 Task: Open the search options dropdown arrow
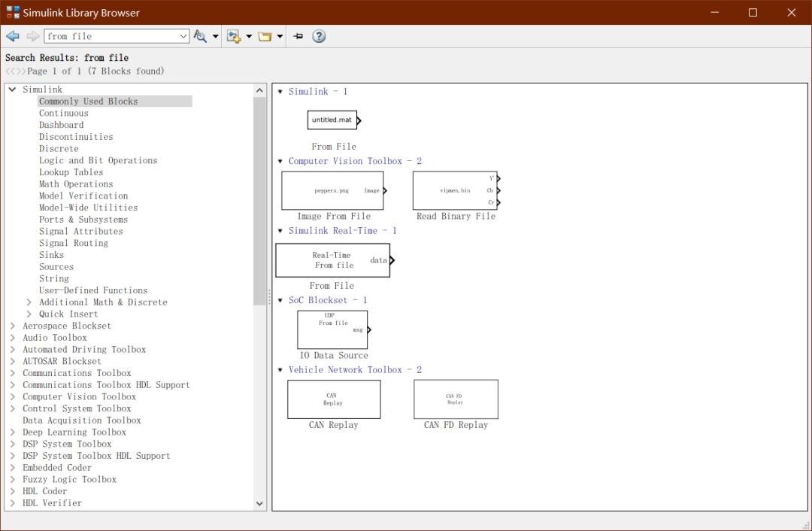(214, 35)
